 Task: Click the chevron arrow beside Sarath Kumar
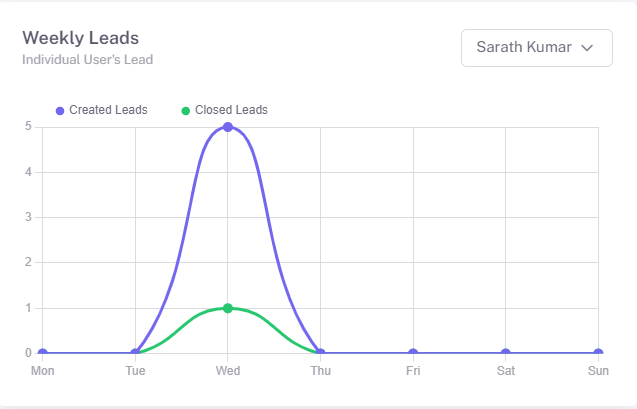pyautogui.click(x=587, y=47)
